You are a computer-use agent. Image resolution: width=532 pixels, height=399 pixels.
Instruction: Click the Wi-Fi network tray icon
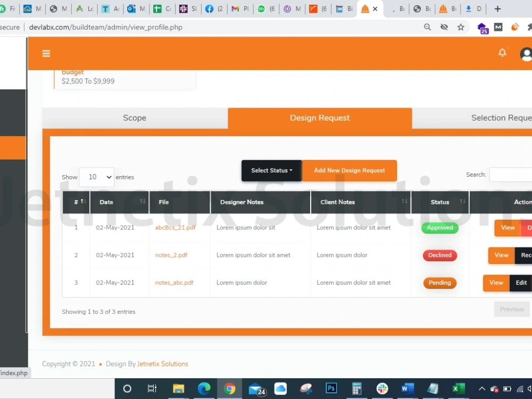(x=520, y=389)
